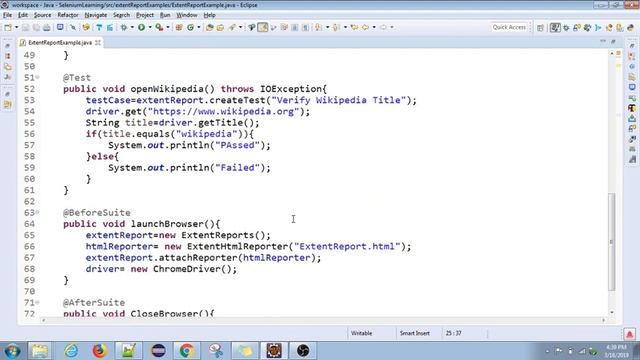
Task: Click the Back navigation arrow icon
Action: pos(365,27)
